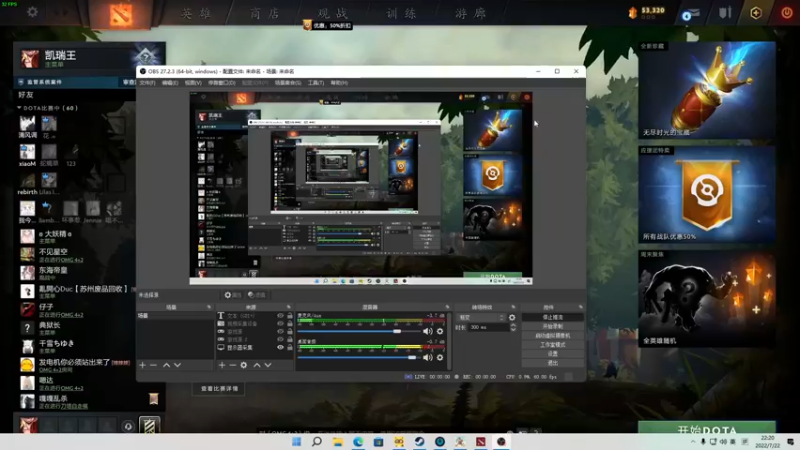Open OBS 工具(T) menu

(x=316, y=83)
